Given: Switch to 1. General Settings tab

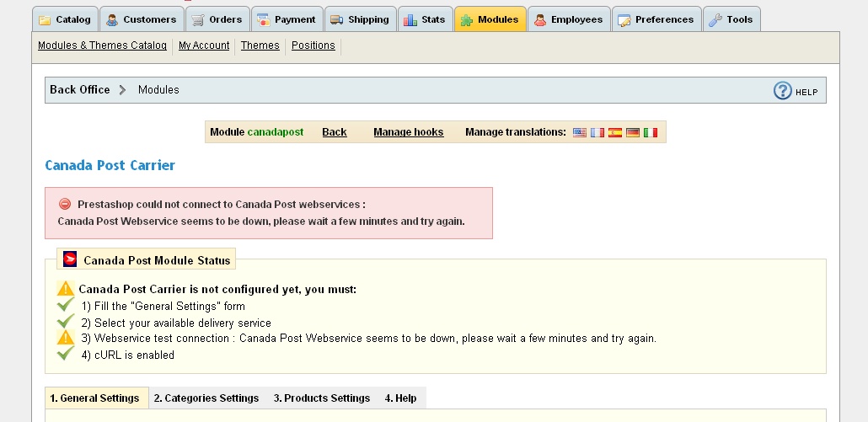Looking at the screenshot, I should 97,398.
